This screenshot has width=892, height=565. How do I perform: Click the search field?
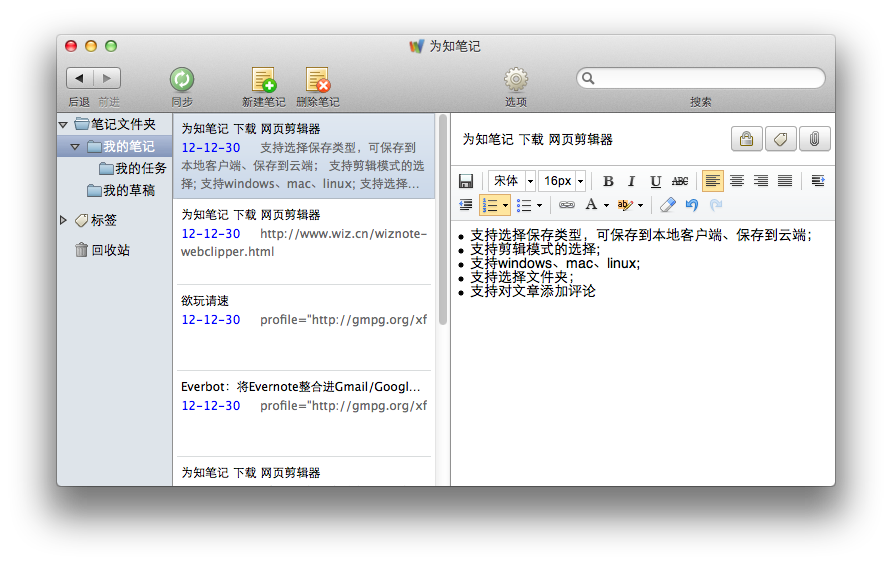pos(701,78)
